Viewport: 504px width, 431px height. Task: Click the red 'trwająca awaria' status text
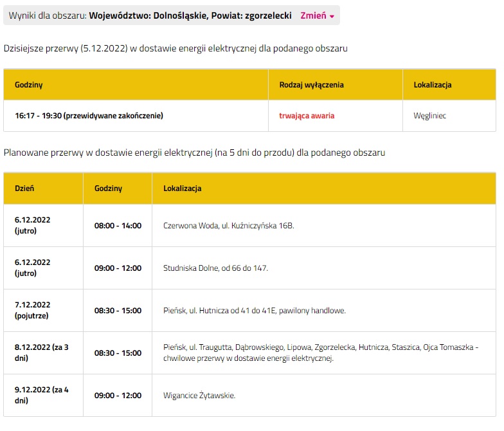pos(307,116)
